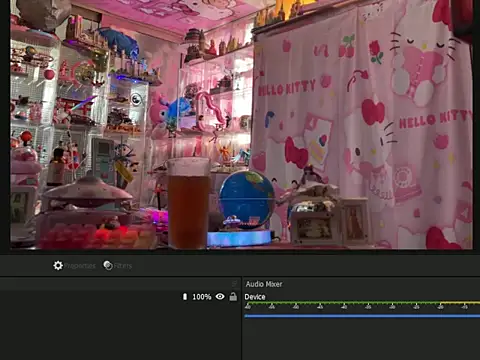Click the camera preview canvas
The height and width of the screenshot is (360, 480).
tap(241, 125)
